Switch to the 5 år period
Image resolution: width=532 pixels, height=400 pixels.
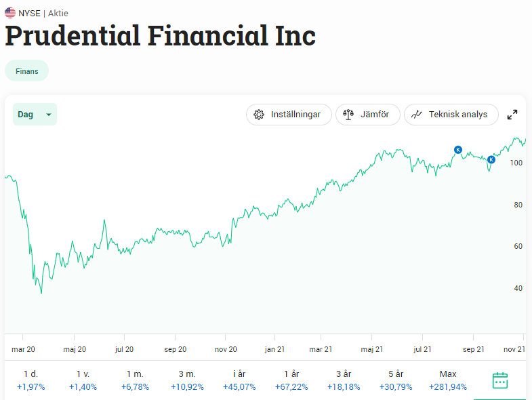coord(396,380)
